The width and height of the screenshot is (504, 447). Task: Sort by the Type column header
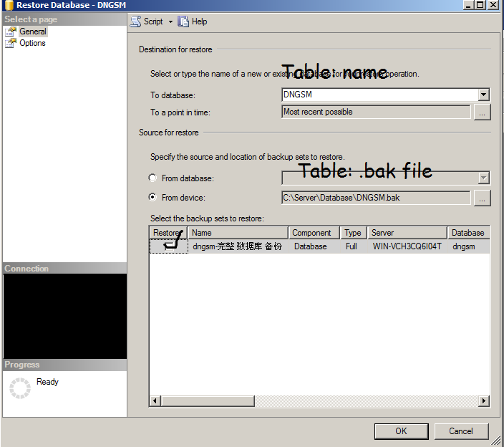pos(354,233)
